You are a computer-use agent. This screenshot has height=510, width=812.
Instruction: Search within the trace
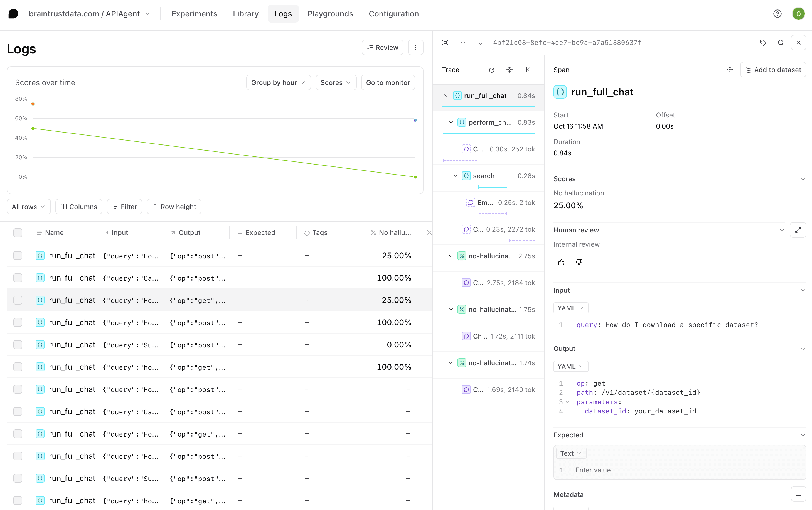781,43
